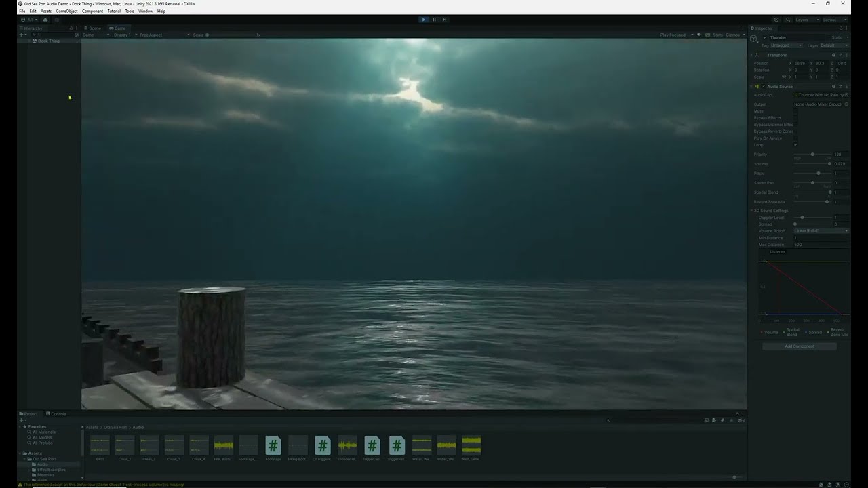Enable the Bypass Effects checkbox
The image size is (868, 488).
pyautogui.click(x=795, y=118)
